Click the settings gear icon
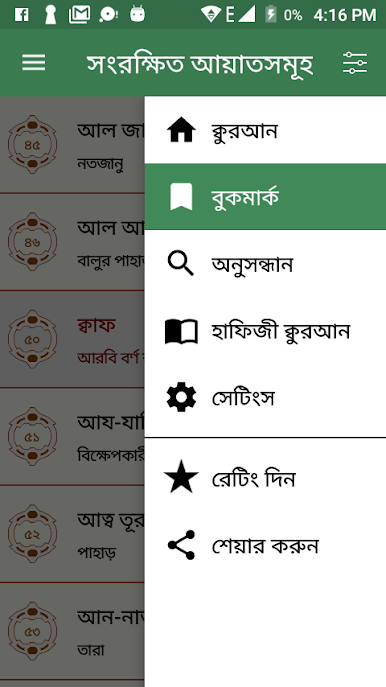Image resolution: width=386 pixels, height=687 pixels. pyautogui.click(x=181, y=397)
